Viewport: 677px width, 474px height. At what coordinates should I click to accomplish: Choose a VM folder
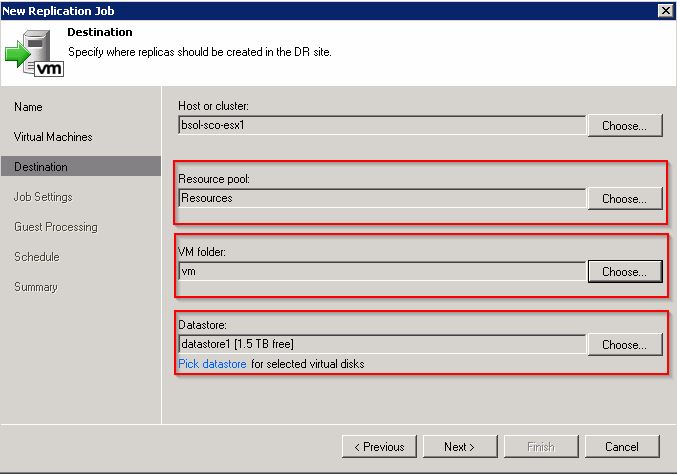coord(624,272)
